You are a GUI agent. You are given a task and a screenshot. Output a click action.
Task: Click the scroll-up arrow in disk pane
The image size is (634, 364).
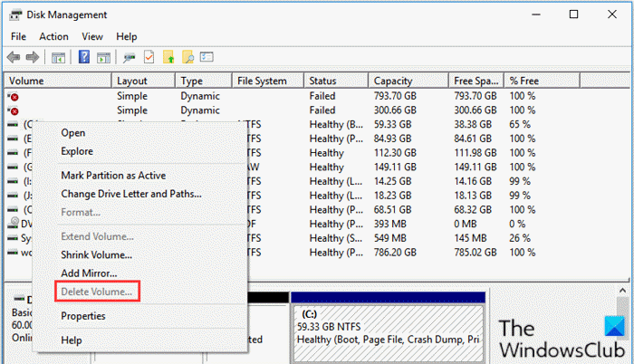coord(622,291)
